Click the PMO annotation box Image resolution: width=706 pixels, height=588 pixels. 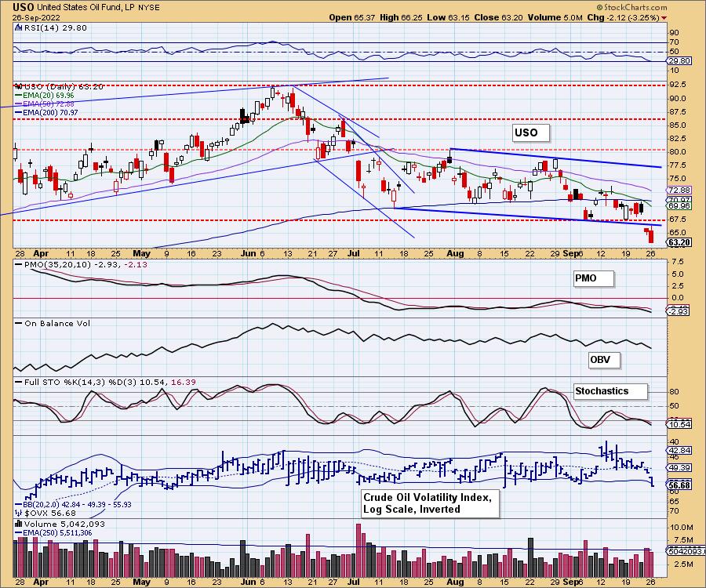pyautogui.click(x=593, y=278)
